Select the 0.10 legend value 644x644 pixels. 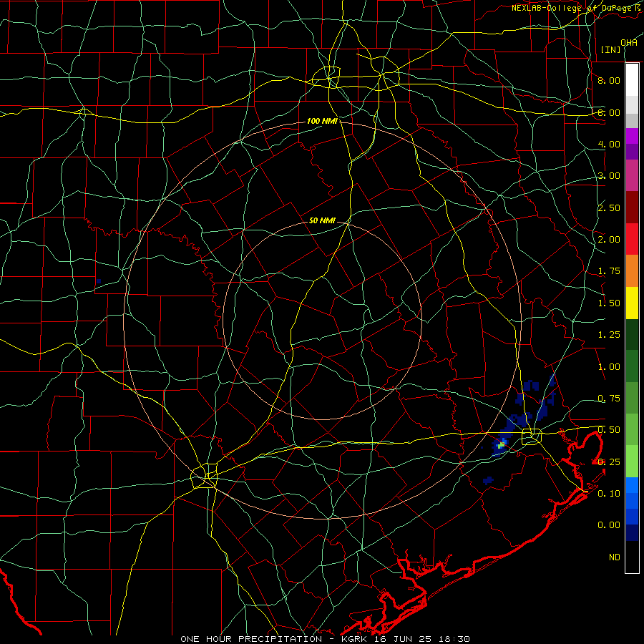tap(609, 494)
